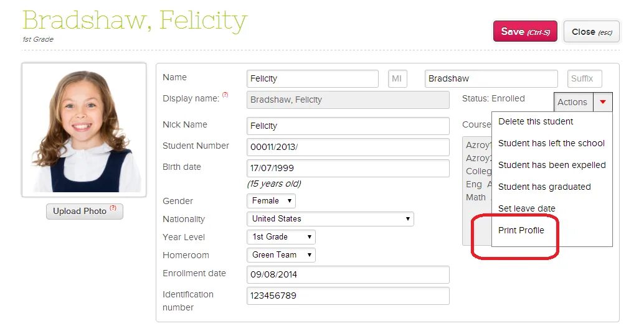
Task: Select Student has left the school
Action: (551, 143)
